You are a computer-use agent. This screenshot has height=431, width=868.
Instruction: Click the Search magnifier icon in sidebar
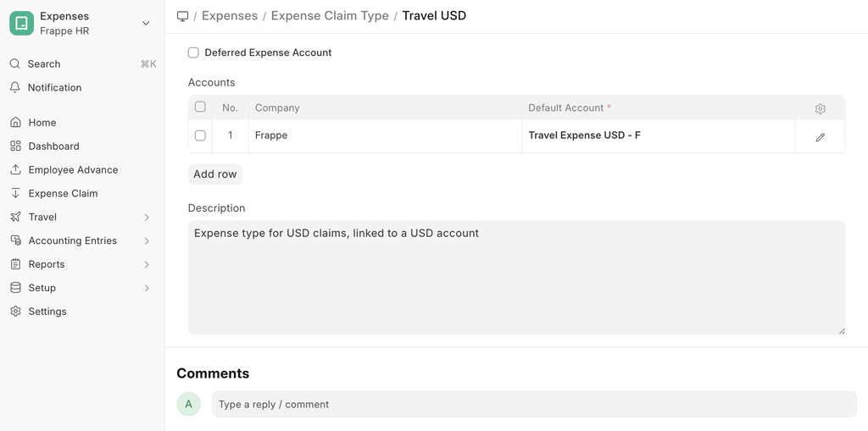tap(15, 64)
